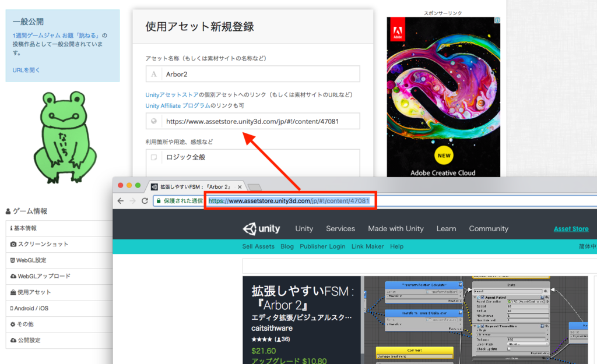Screen dimensions: 597x364
Task: Open 使用アセット in sidebar
Action: tap(59, 292)
